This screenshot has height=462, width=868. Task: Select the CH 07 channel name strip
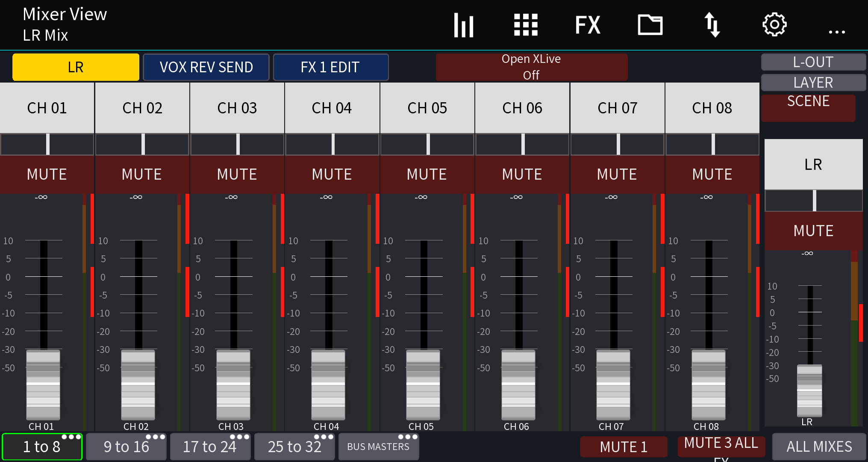[x=617, y=108]
